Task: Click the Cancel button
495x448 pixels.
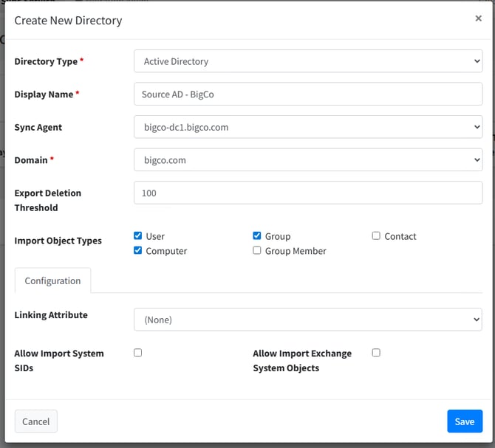Action: coord(36,421)
